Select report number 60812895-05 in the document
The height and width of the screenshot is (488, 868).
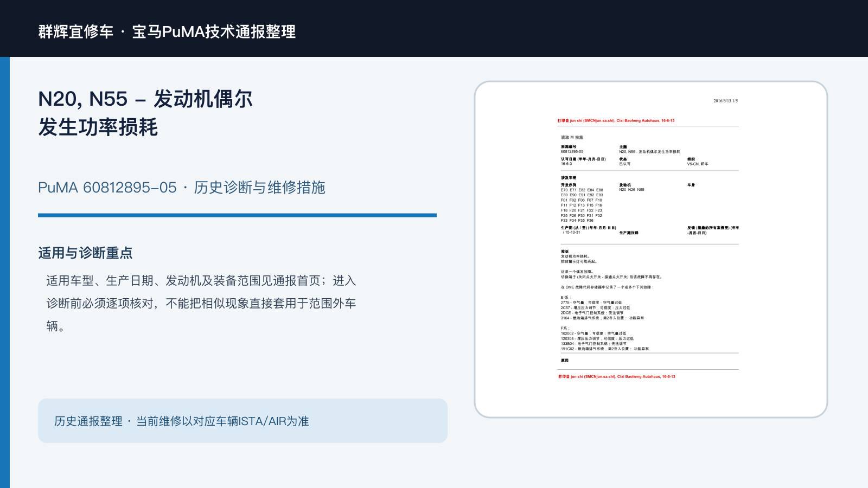tap(572, 152)
